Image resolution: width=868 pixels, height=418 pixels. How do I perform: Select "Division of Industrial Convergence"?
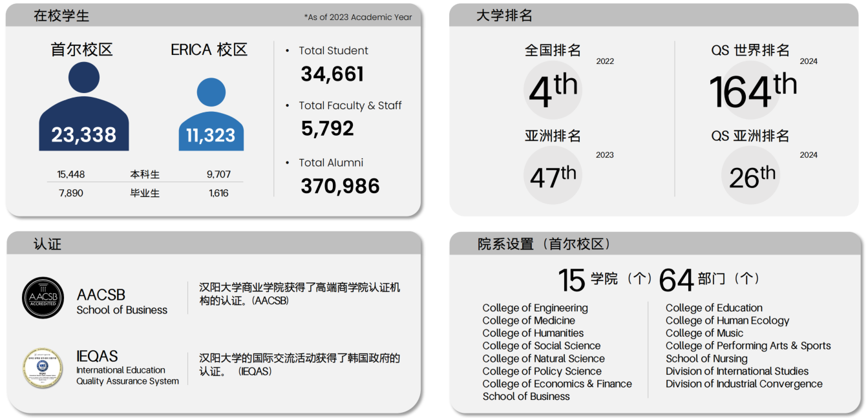pyautogui.click(x=744, y=384)
